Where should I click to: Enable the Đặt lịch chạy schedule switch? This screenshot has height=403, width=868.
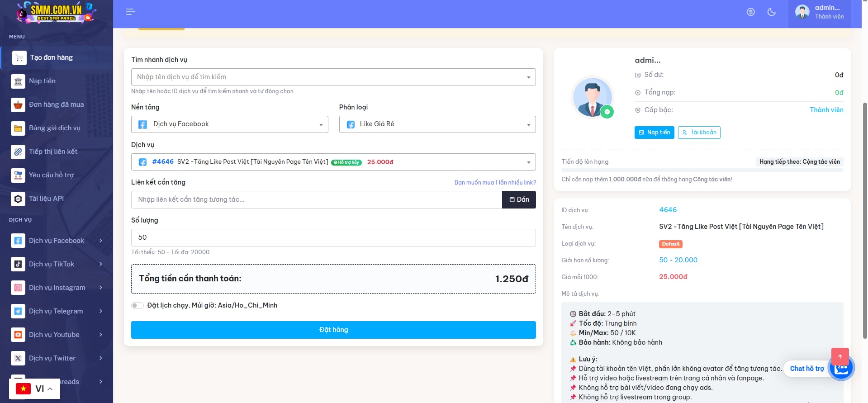coord(137,306)
